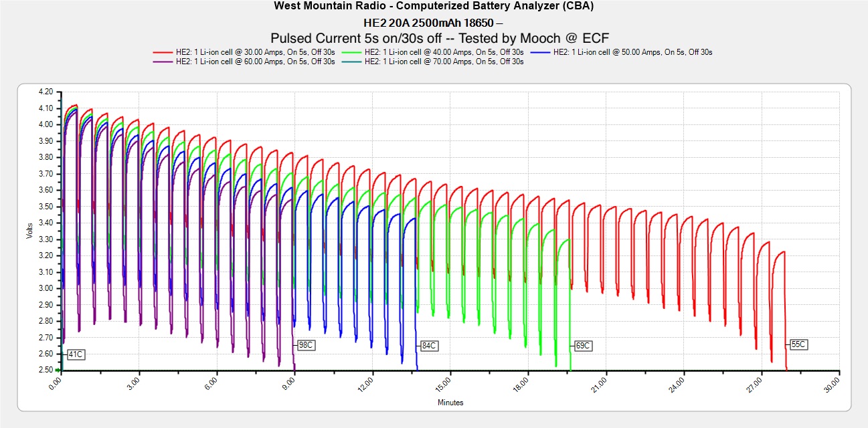Click the 30.00 tick on the minutes axis
This screenshot has height=428, width=868.
[x=833, y=387]
